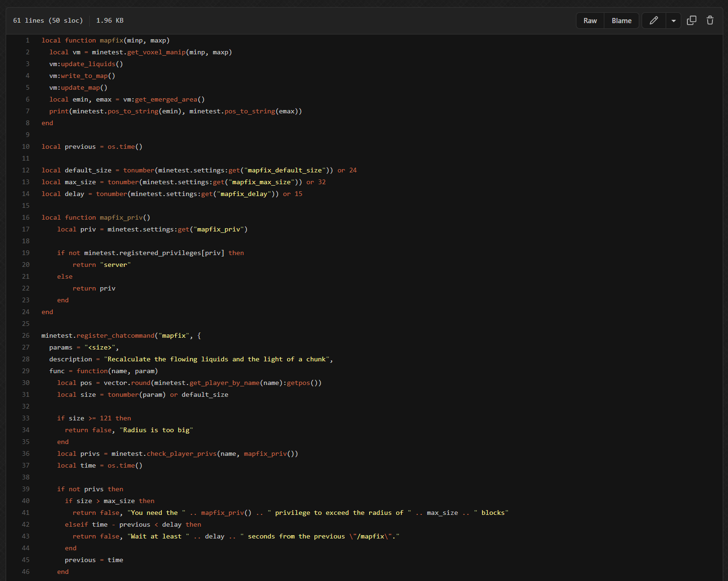
Task: Click the 1.96 KB file size label
Action: (110, 21)
